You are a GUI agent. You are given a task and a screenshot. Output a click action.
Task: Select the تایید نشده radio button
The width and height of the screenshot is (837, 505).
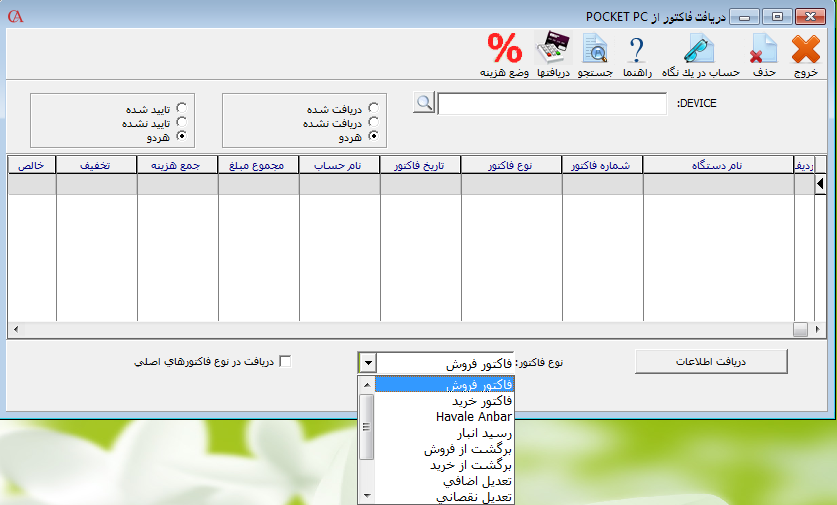(x=181, y=121)
